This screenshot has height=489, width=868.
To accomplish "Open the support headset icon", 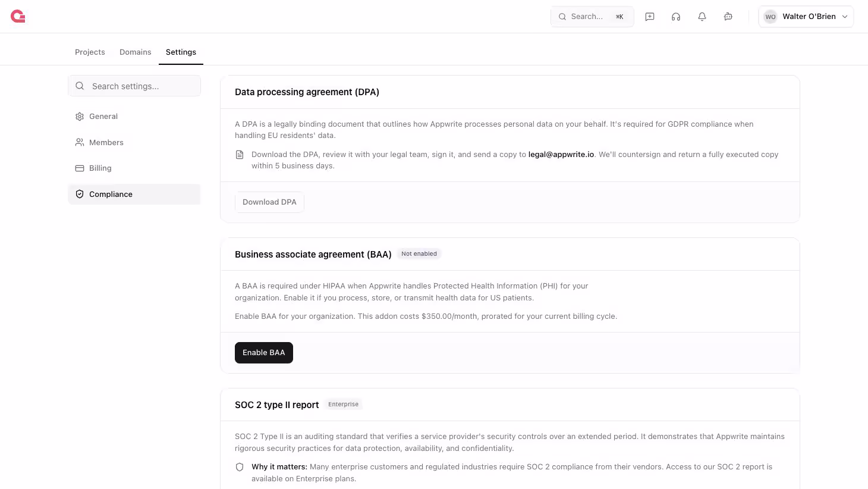I will (x=676, y=17).
